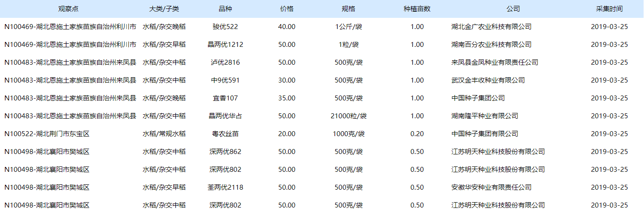
Task: Click company 中国种子集团公司
Action: 478,98
